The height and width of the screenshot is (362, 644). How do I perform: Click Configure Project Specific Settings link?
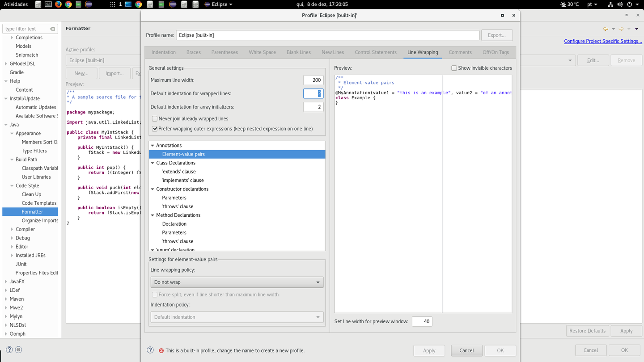pos(603,41)
